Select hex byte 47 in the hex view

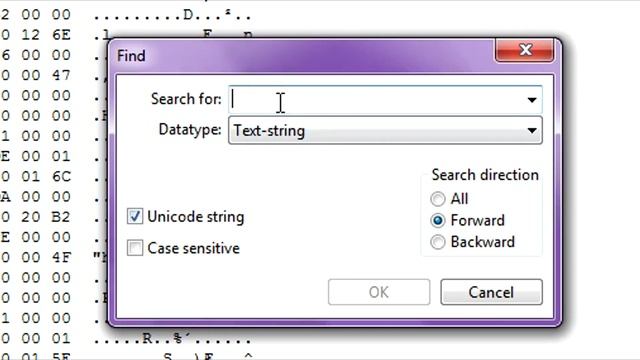pyautogui.click(x=61, y=75)
